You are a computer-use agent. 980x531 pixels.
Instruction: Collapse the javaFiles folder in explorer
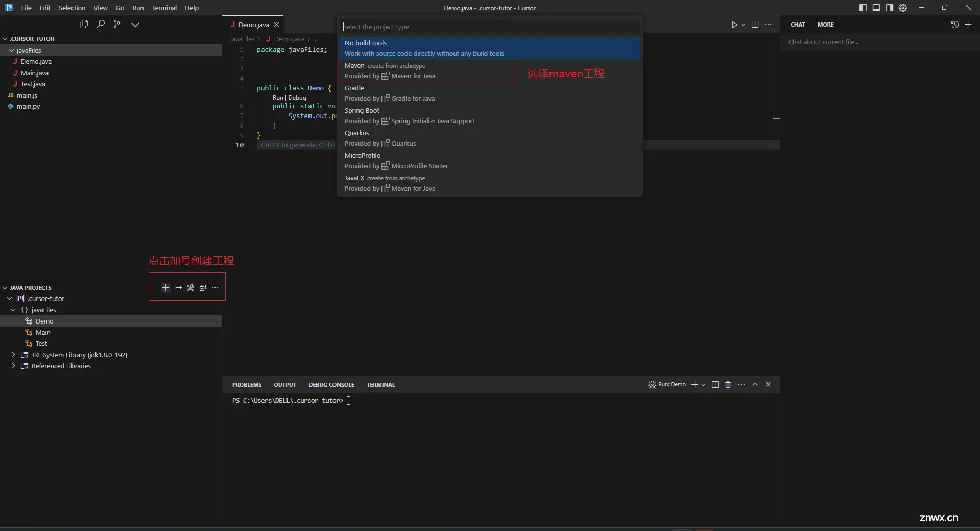click(x=11, y=50)
